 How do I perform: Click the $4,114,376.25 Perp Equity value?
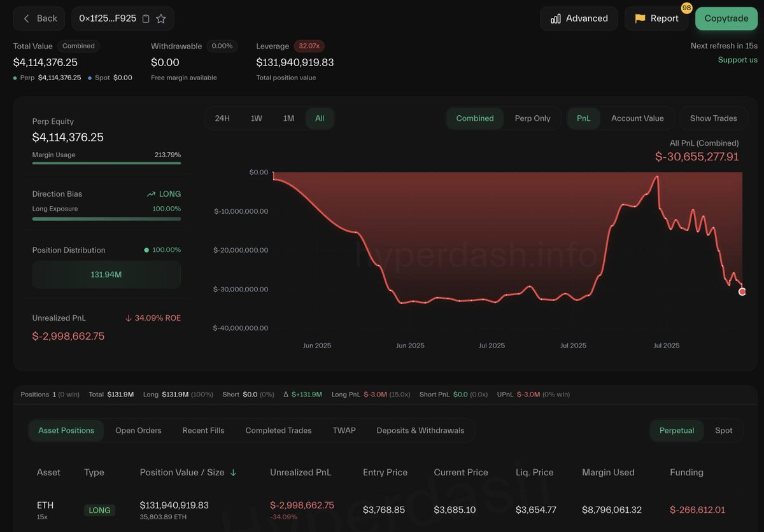[68, 137]
